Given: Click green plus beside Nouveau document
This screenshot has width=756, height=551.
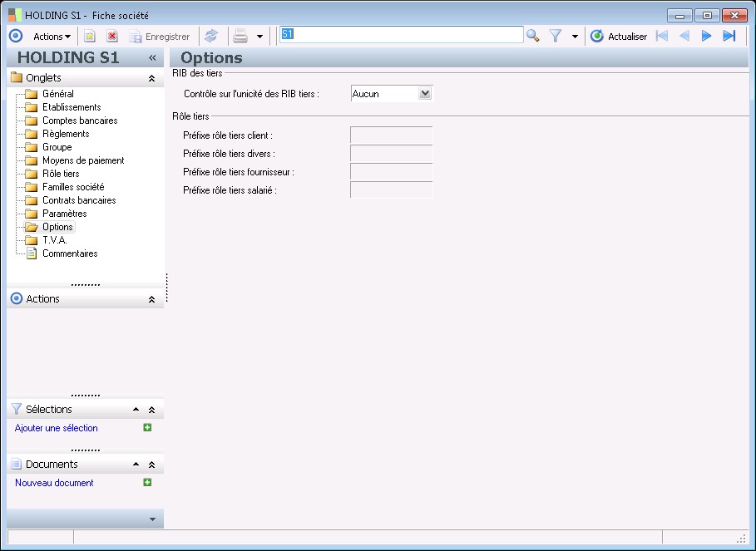Looking at the screenshot, I should pyautogui.click(x=147, y=482).
